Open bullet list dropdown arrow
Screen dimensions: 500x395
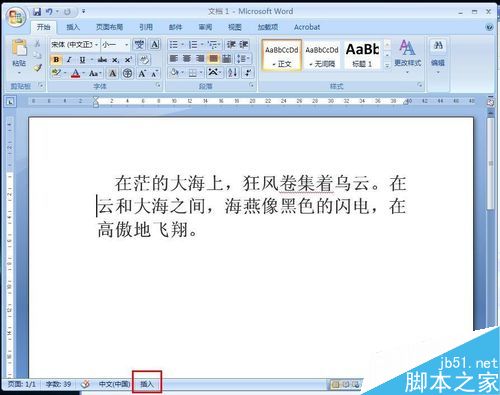tap(183, 45)
